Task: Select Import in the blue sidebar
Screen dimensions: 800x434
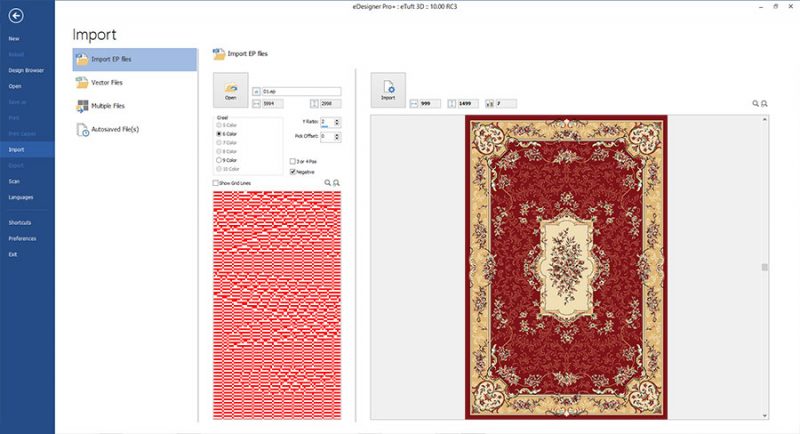Action: [x=27, y=149]
